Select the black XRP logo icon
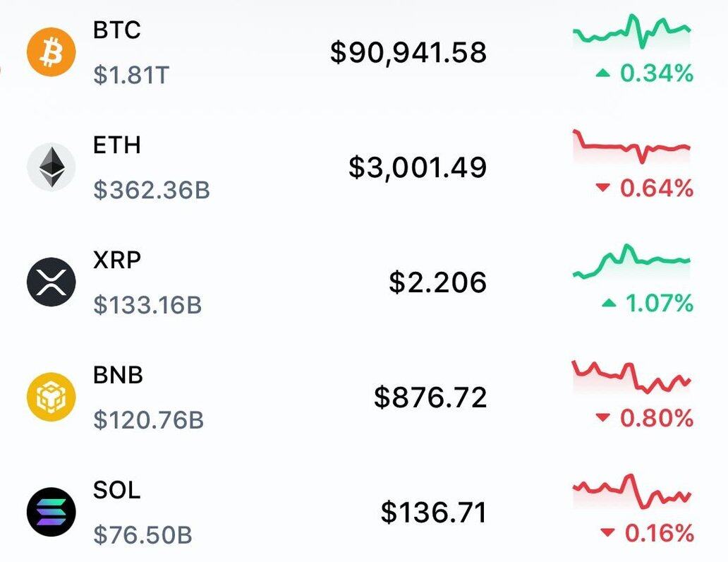 pyautogui.click(x=51, y=282)
